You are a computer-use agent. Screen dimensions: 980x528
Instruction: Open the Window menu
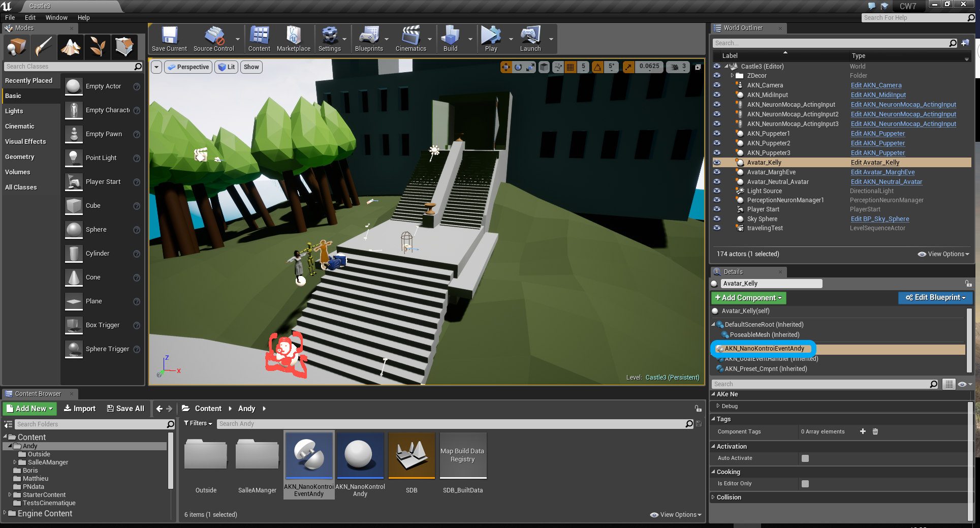pos(56,18)
